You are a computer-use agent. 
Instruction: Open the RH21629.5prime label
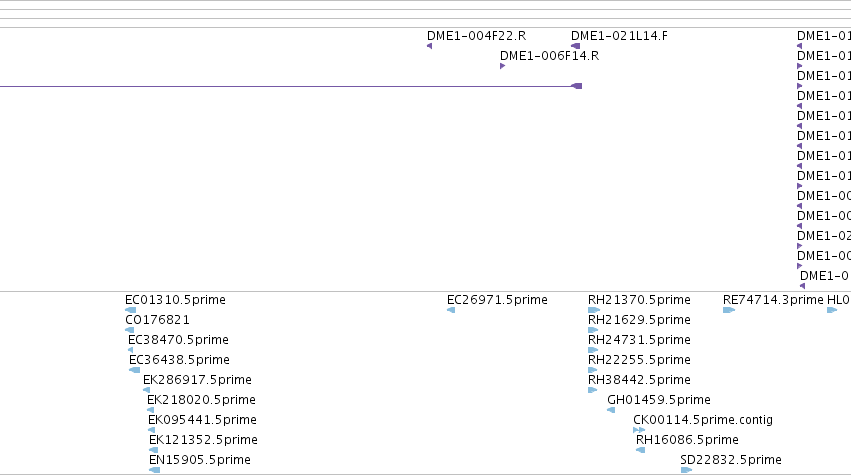639,320
